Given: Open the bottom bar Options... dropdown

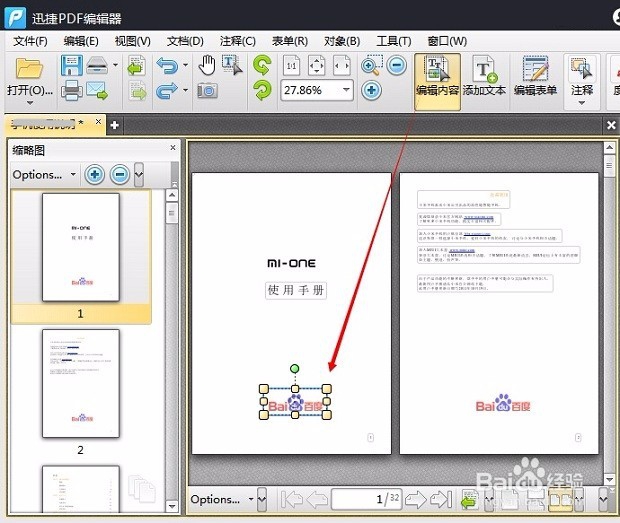Looking at the screenshot, I should [x=222, y=499].
